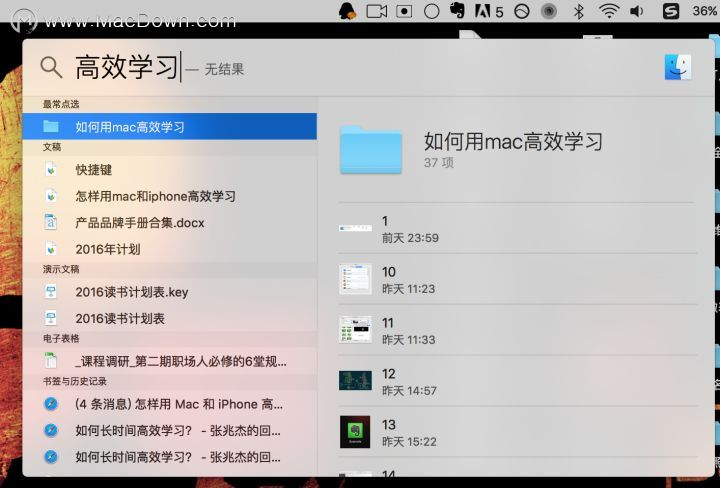Viewport: 720px width, 488px height.
Task: Click the round dial icon left of camera-lens icon
Action: point(522,11)
